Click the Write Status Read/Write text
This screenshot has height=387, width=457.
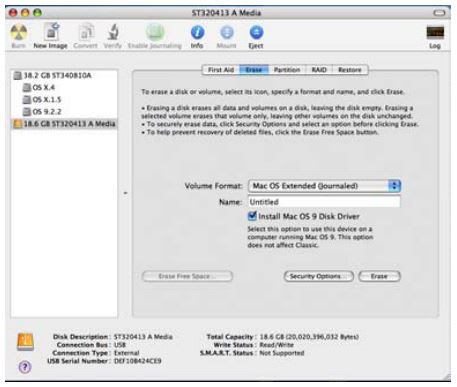pyautogui.click(x=276, y=345)
